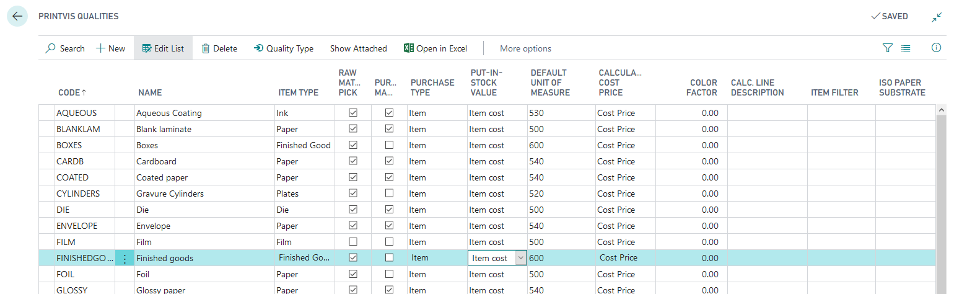Open the filter pane funnel icon
980x294 pixels.
888,48
